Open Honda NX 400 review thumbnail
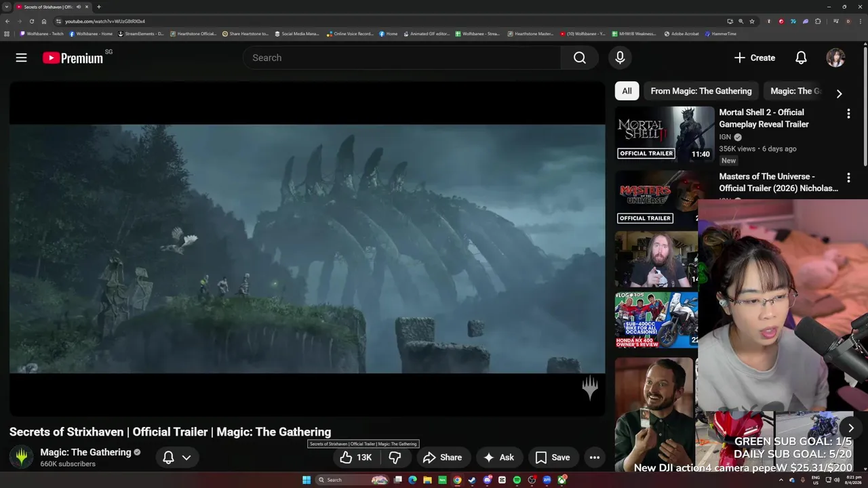Screen dimensions: 868x488 [x=656, y=319]
